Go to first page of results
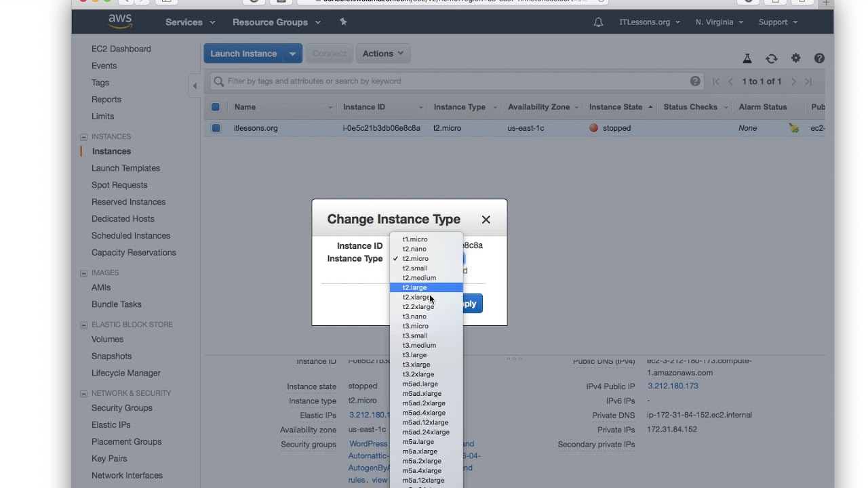The width and height of the screenshot is (868, 488). tap(716, 81)
